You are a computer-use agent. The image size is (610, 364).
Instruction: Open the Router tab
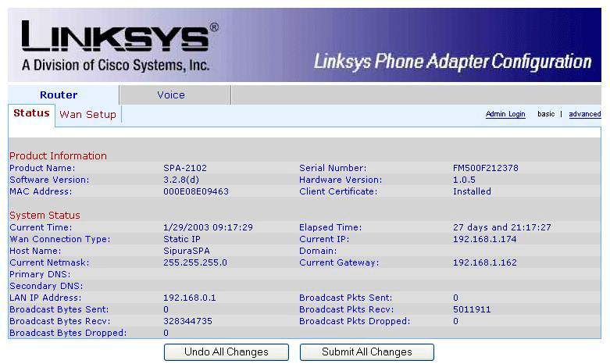point(59,95)
